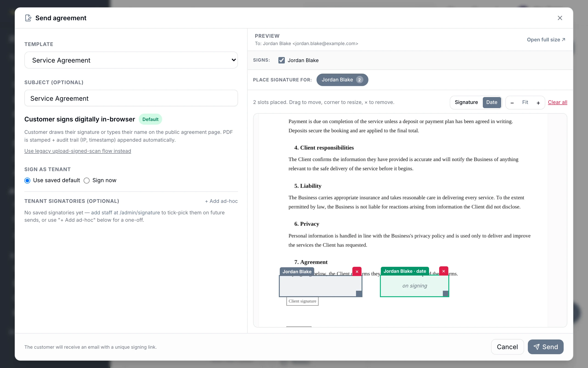Click the Jordan Blake signer chip

tap(342, 80)
